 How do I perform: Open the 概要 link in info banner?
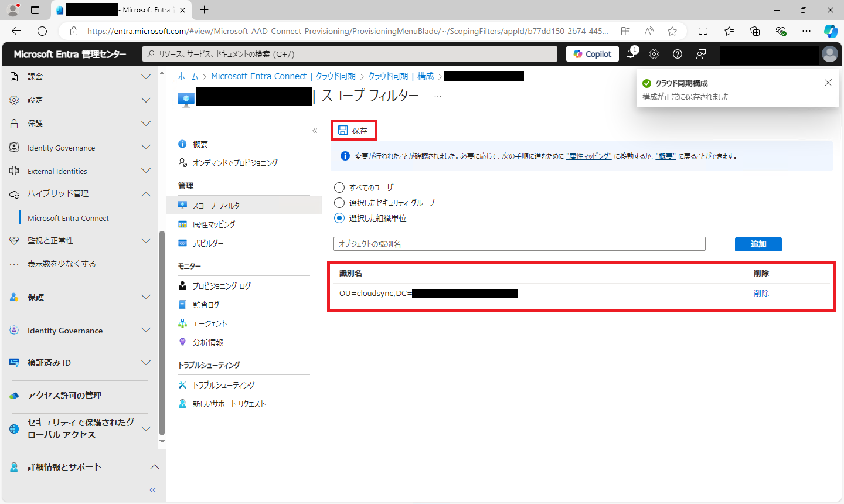pyautogui.click(x=665, y=156)
